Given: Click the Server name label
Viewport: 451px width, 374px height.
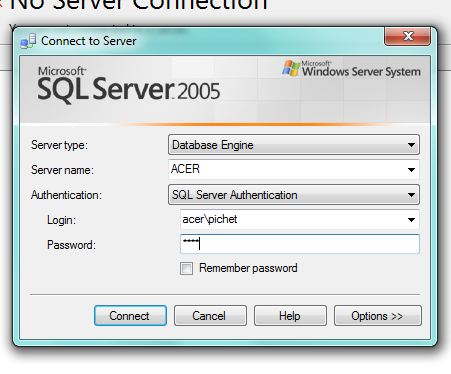Looking at the screenshot, I should point(62,170).
